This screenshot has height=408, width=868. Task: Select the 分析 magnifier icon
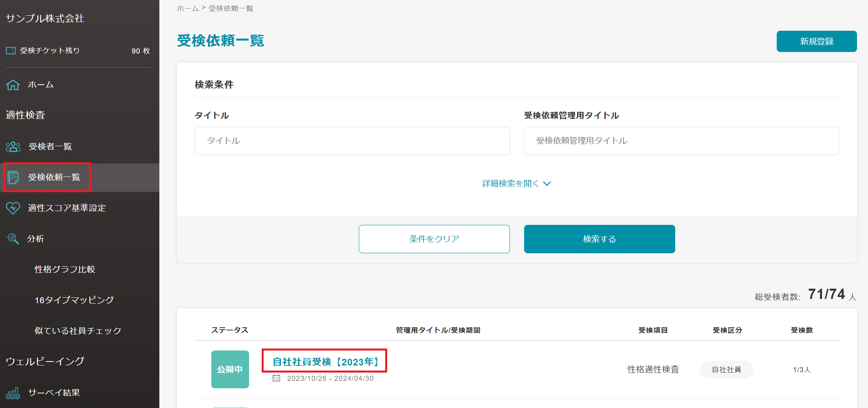[12, 239]
